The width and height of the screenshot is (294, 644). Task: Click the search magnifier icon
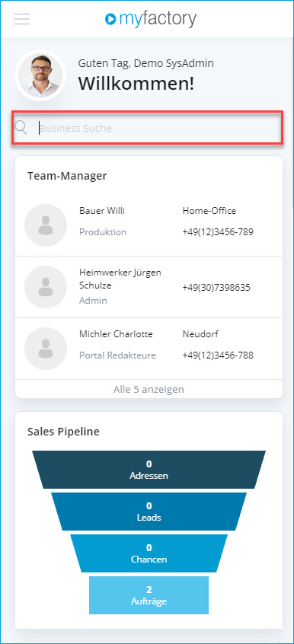pos(21,128)
